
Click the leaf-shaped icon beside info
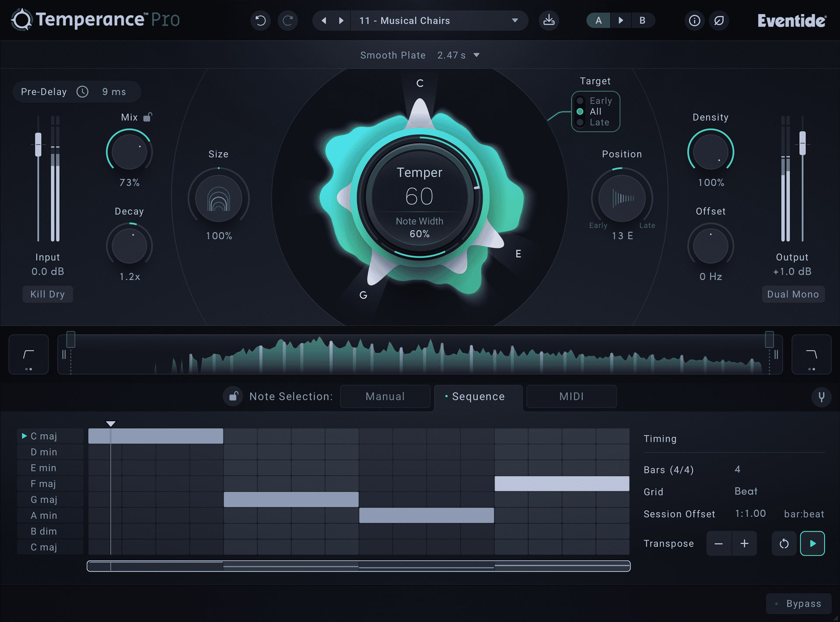coord(719,21)
